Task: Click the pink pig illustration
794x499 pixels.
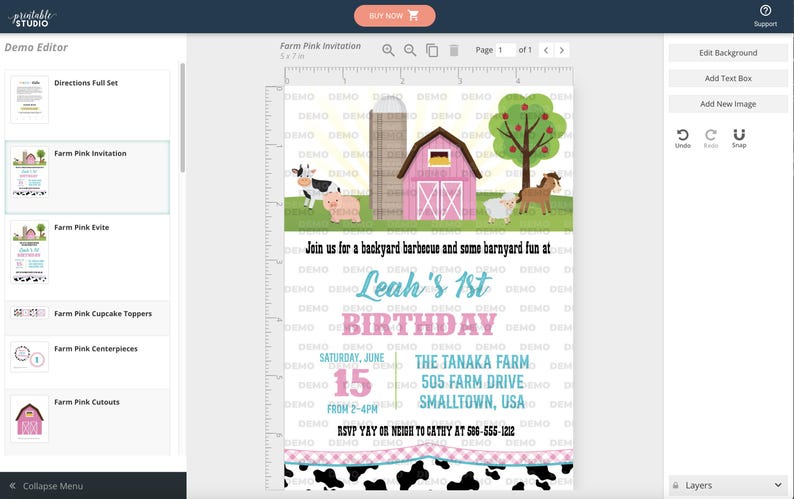Action: pyautogui.click(x=342, y=207)
